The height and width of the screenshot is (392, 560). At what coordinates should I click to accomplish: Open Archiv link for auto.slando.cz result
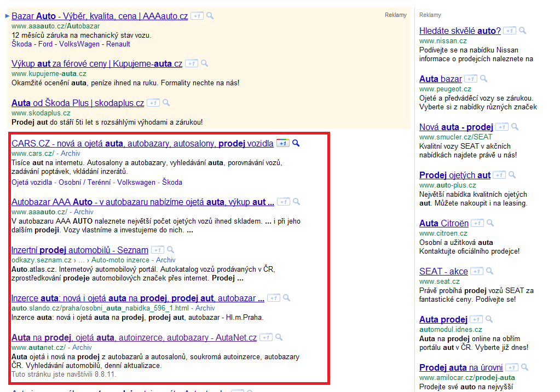tap(205, 308)
